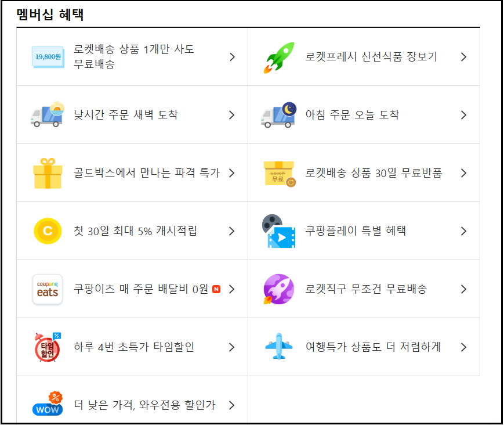Click the Coupang Play film icon
This screenshot has height=425, width=504.
point(278,231)
